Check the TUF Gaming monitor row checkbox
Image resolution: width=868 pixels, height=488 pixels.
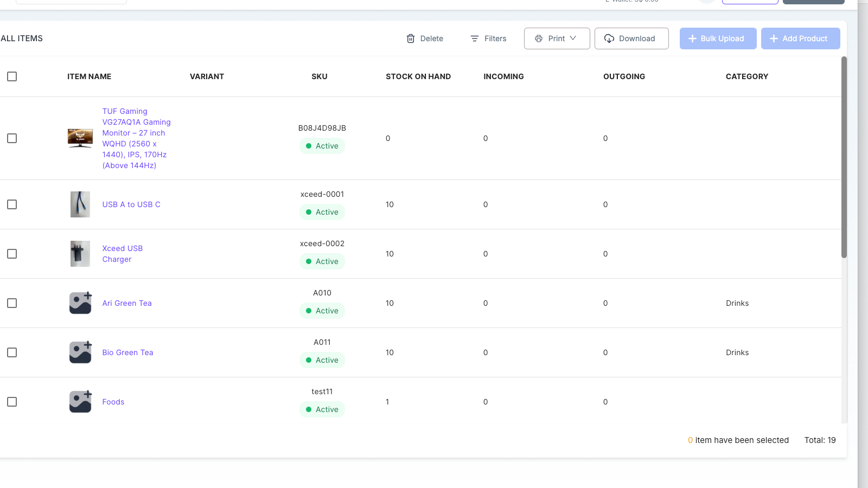12,138
